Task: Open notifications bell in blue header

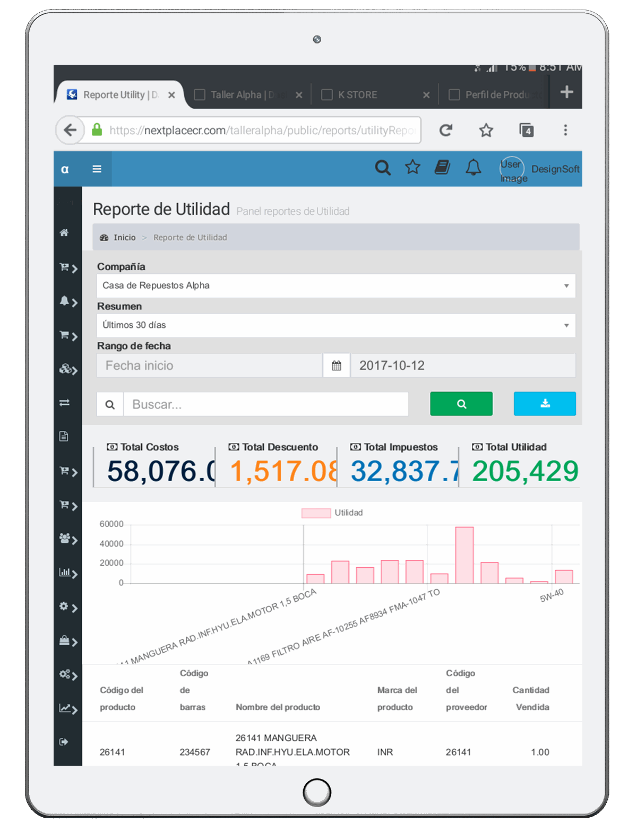Action: pyautogui.click(x=474, y=167)
